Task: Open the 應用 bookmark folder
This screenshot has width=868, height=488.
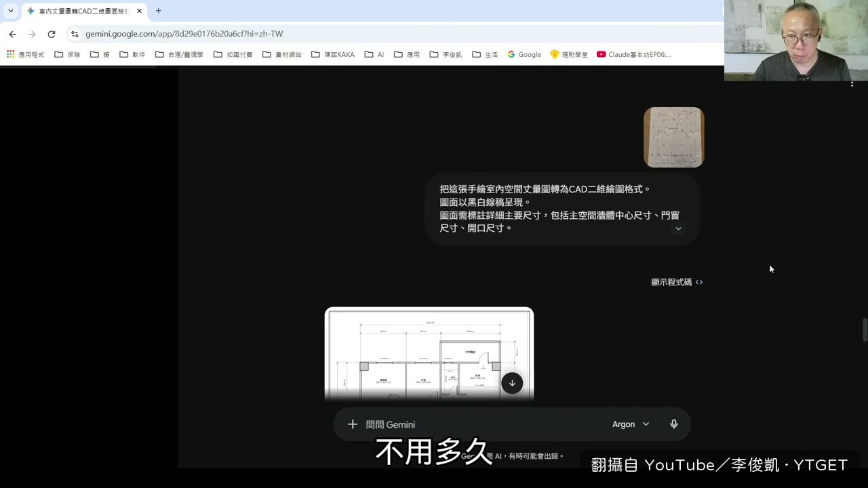Action: tap(407, 54)
